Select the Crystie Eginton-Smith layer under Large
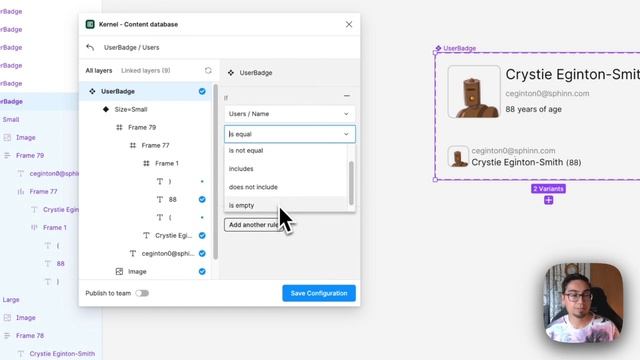 62,354
